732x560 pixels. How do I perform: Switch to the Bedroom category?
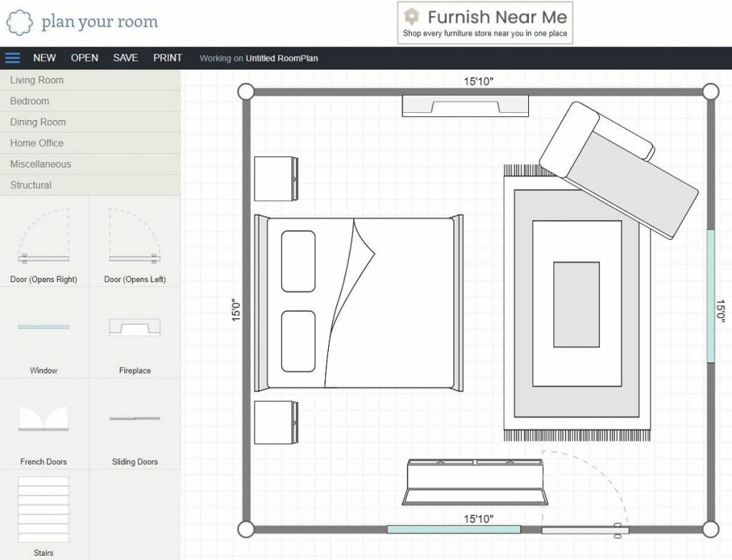coord(29,101)
